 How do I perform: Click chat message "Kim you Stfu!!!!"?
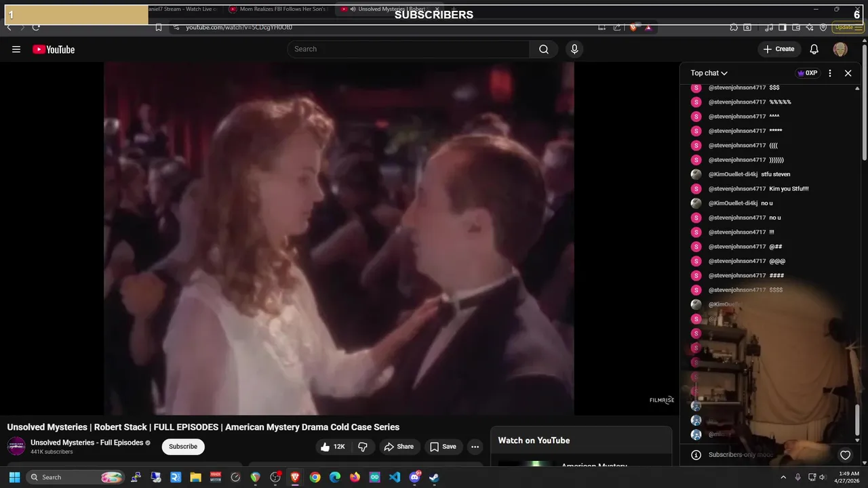click(x=789, y=189)
